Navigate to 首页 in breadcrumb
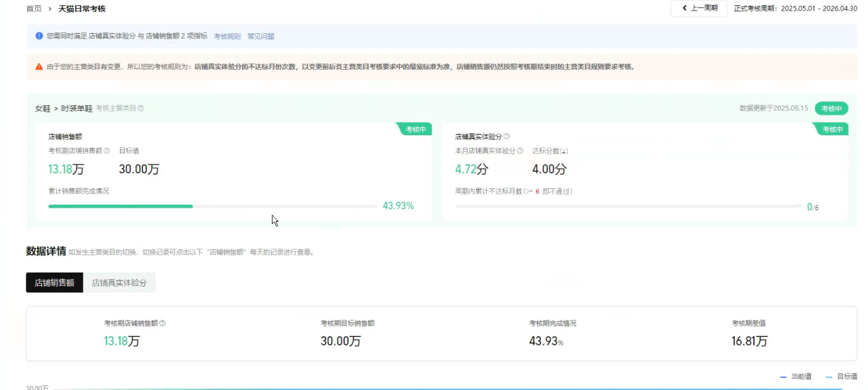The image size is (868, 390). click(34, 9)
